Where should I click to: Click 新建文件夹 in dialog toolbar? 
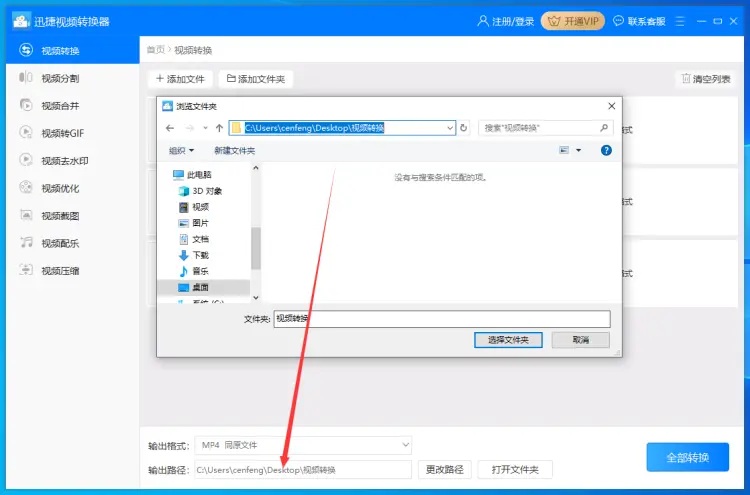pos(234,151)
